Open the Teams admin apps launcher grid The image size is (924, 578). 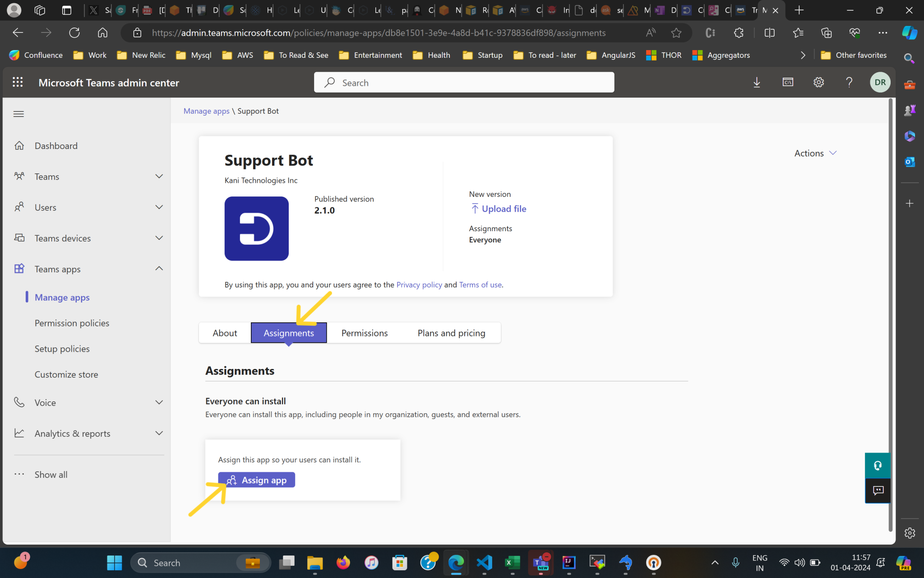pyautogui.click(x=18, y=82)
